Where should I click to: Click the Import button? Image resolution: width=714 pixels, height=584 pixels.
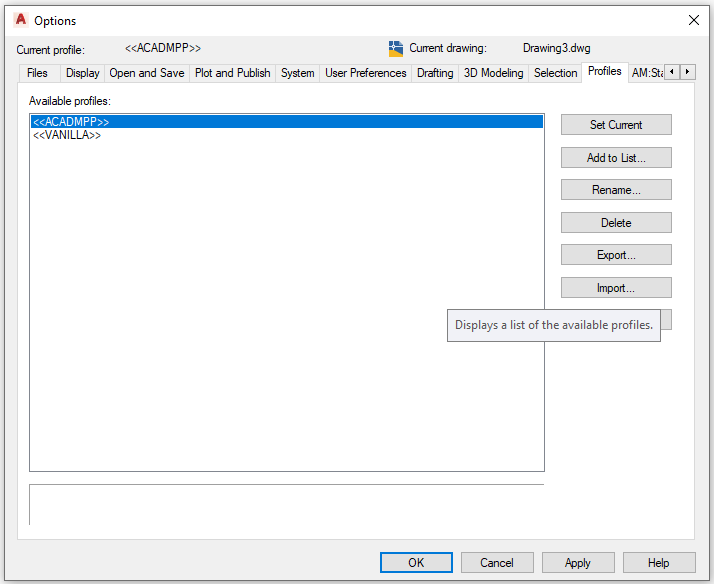point(616,288)
